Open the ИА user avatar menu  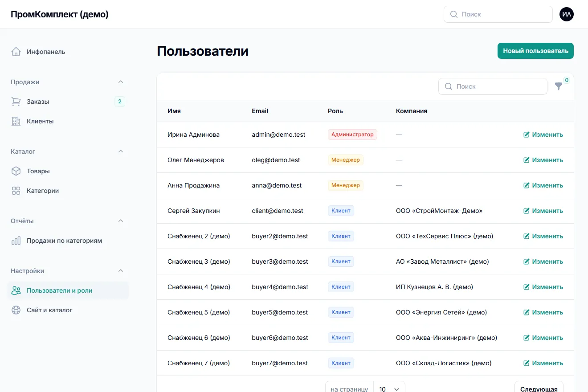[567, 14]
